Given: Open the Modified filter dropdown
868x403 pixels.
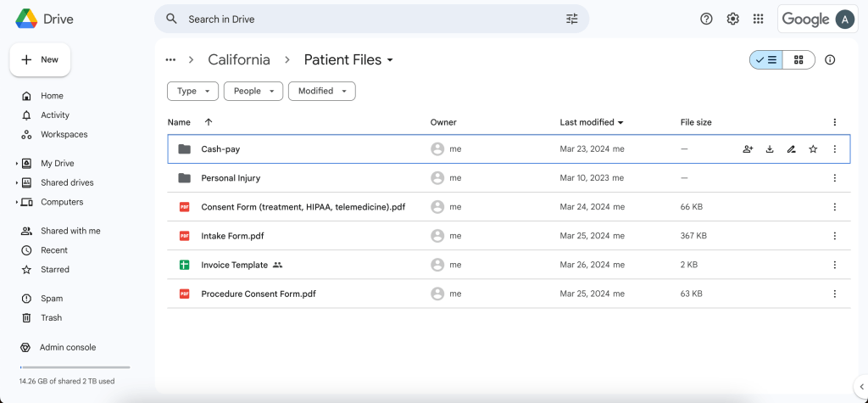Looking at the screenshot, I should [x=321, y=91].
